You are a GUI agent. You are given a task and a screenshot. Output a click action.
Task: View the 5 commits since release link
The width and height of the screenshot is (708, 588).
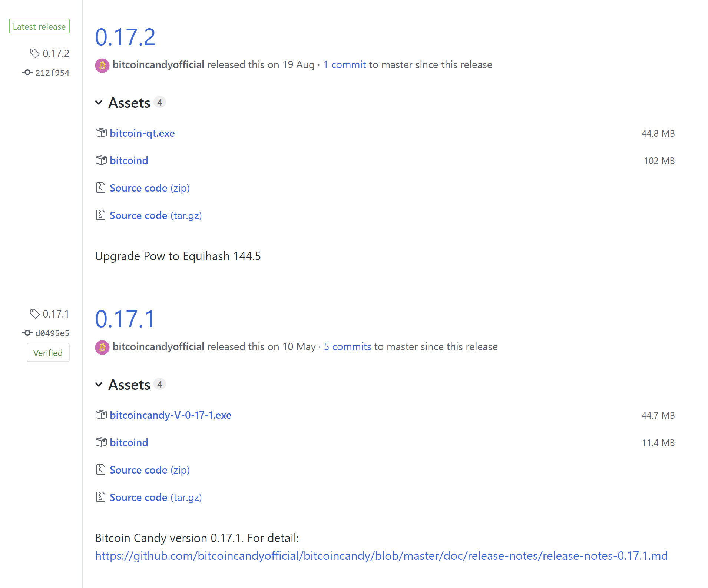347,347
